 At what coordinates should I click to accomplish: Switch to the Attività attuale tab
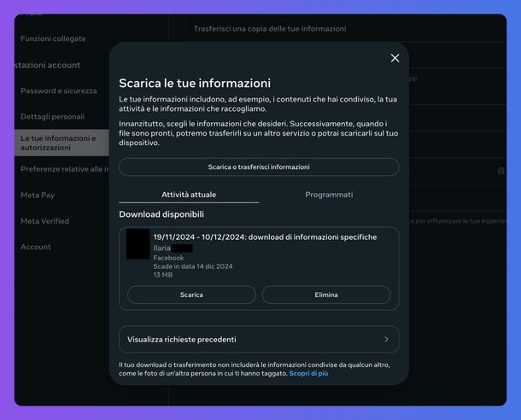[189, 195]
